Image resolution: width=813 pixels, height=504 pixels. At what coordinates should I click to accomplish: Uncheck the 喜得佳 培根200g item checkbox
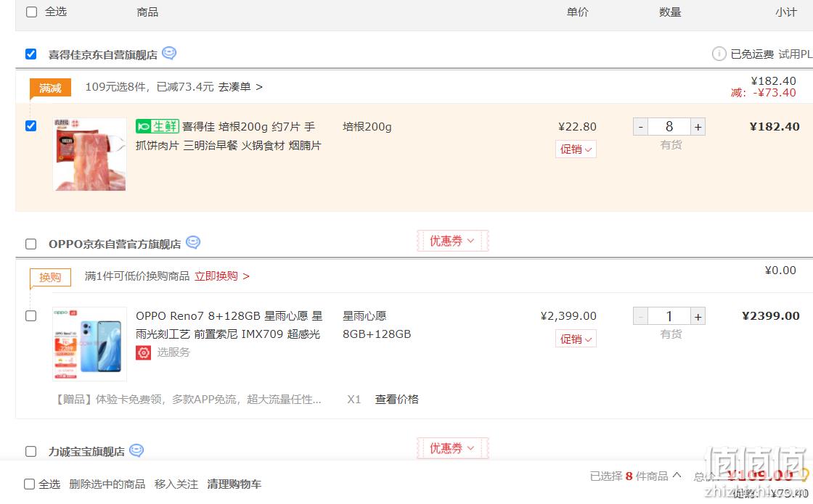31,126
